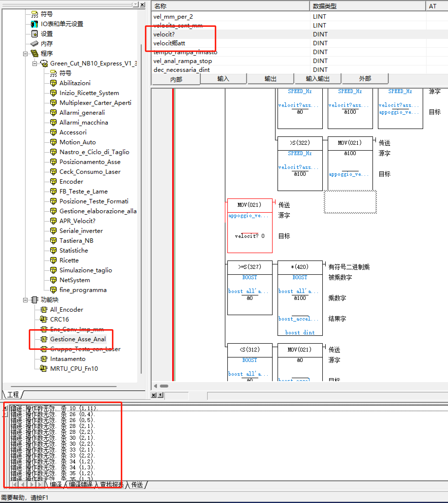Collapse the 程序 tree node
The image size is (448, 503).
pos(25,54)
